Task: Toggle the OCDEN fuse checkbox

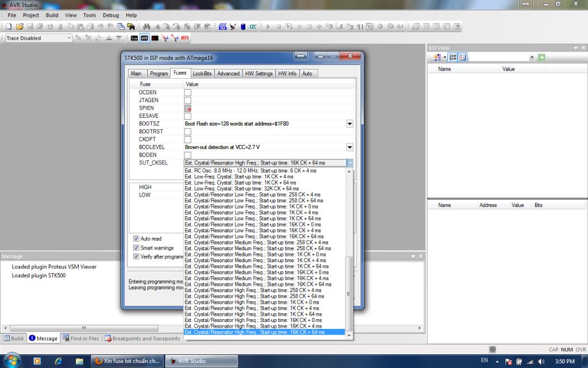Action: (188, 93)
